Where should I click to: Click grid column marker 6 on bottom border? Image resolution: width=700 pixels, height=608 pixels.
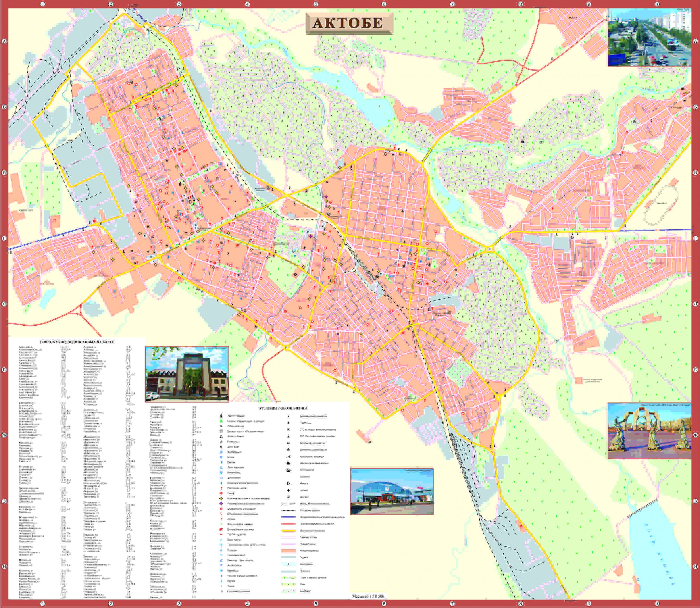point(384,604)
